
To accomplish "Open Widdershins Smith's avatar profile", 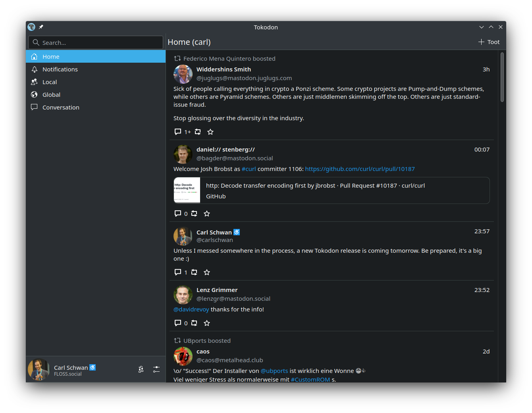I will point(183,74).
